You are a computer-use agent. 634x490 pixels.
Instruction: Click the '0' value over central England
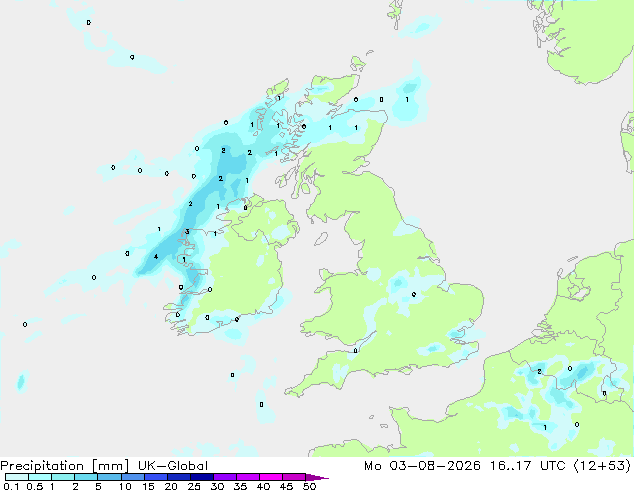tap(414, 294)
